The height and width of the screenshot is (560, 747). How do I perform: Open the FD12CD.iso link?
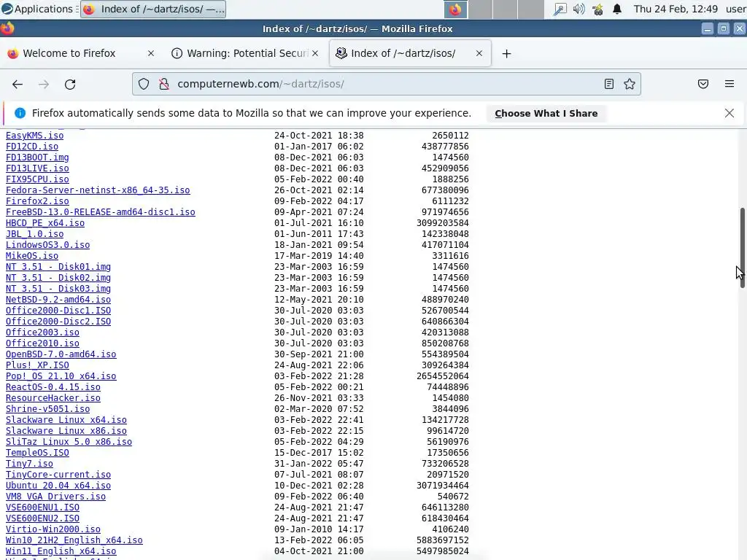pyautogui.click(x=32, y=147)
